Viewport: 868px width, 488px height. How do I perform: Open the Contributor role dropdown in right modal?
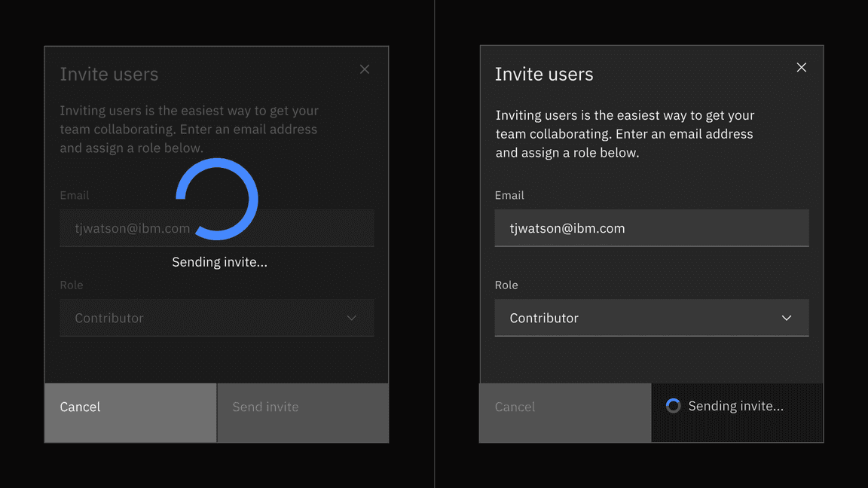(652, 318)
